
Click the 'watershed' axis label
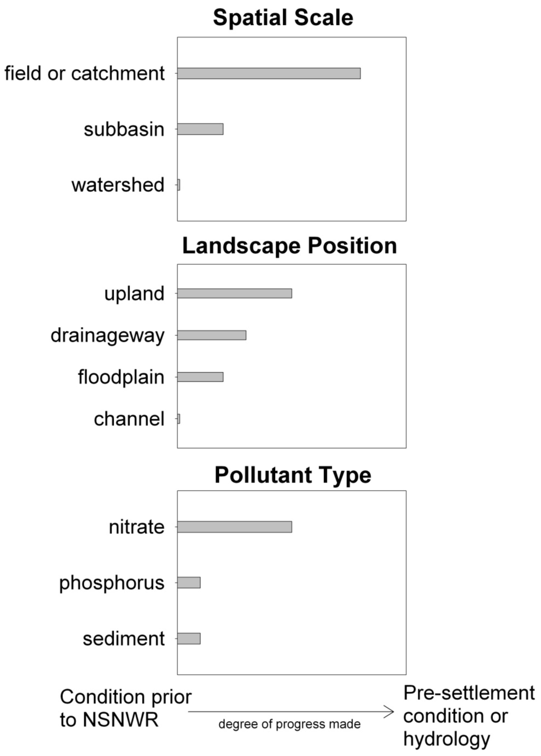[x=118, y=185]
